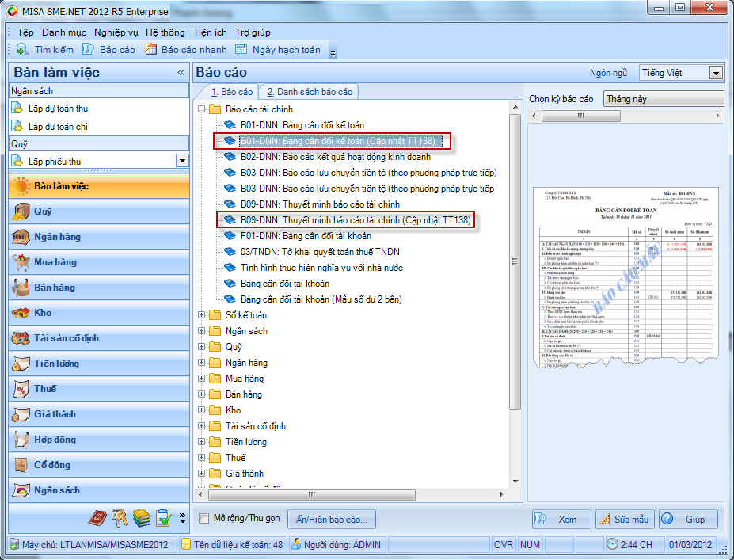Viewport: 734px width, 560px height.
Task: Click the stacked books icon in sidebar footer
Action: pos(142,518)
